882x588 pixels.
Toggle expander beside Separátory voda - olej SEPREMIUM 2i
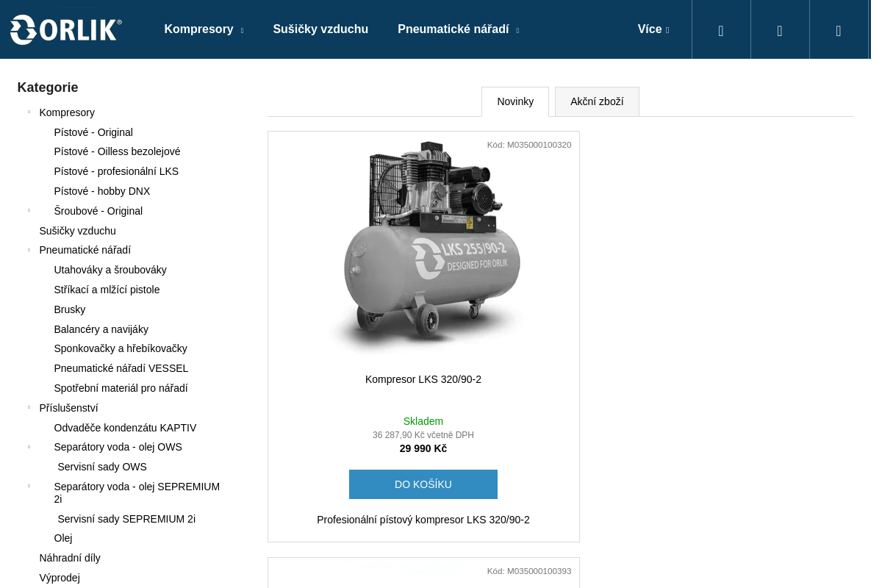point(29,486)
